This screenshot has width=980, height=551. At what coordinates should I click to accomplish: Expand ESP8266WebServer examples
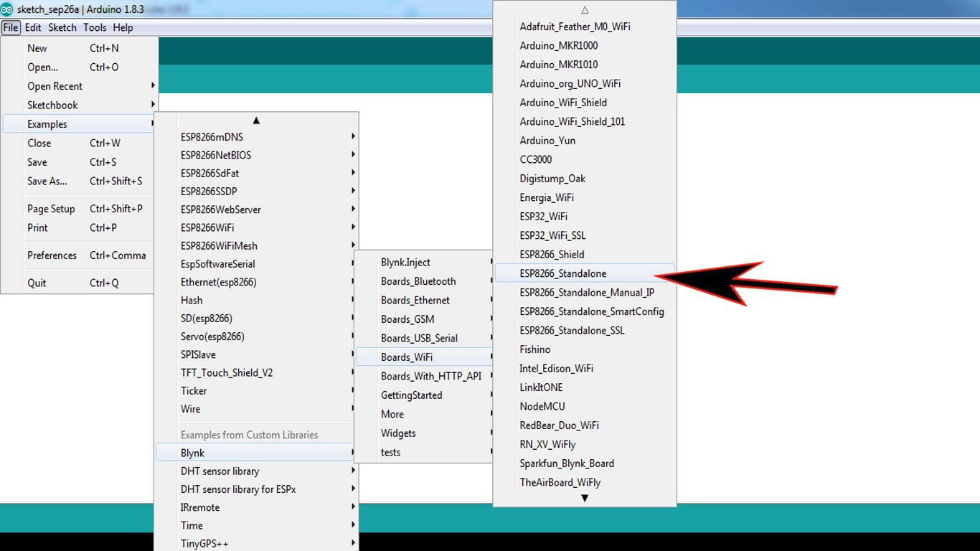click(x=256, y=209)
